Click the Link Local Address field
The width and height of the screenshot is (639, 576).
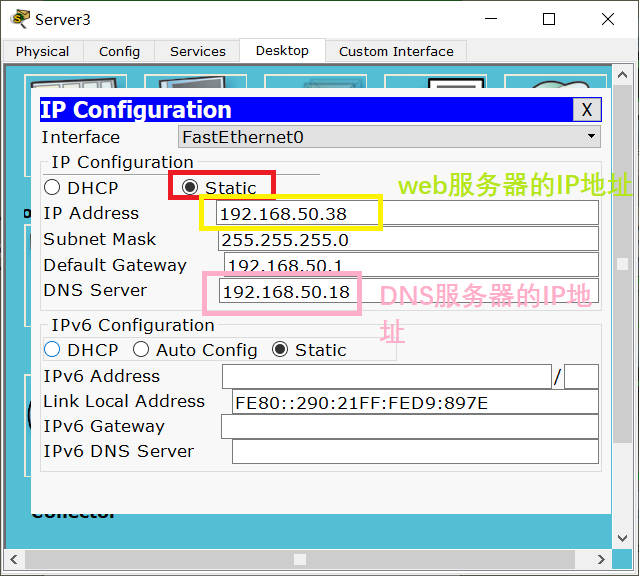click(415, 402)
